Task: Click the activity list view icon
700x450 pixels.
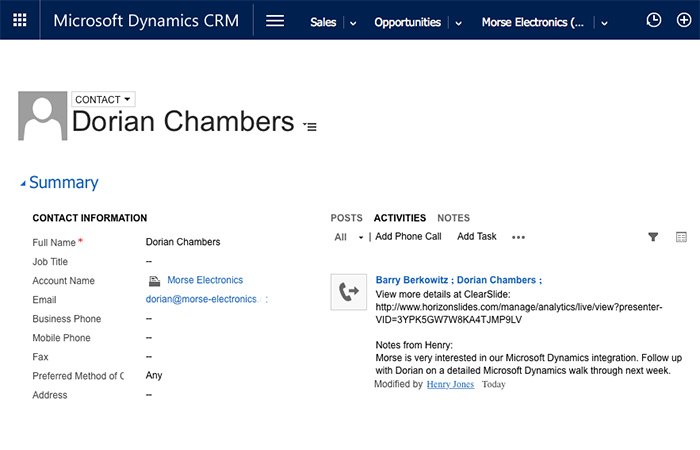Action: coord(681,237)
